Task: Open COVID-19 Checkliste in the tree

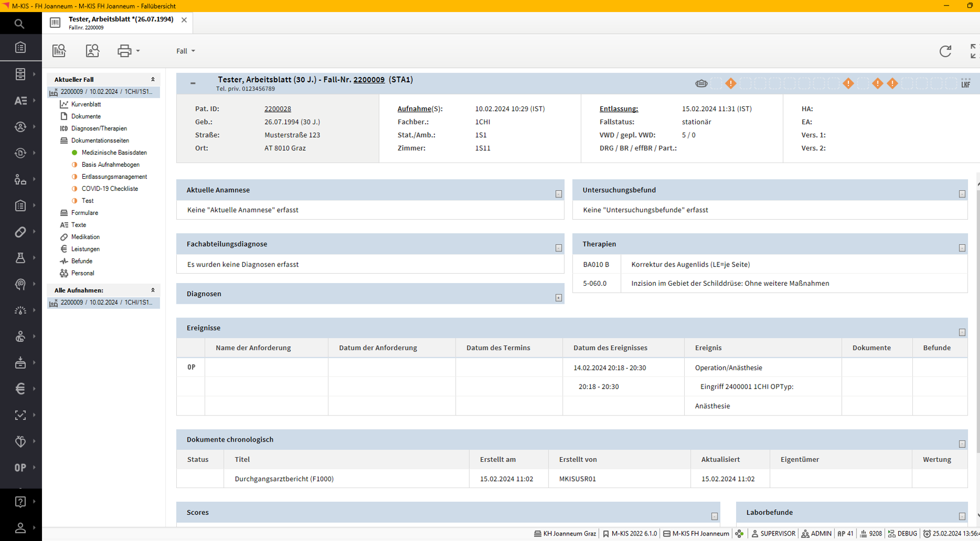Action: [x=110, y=189]
